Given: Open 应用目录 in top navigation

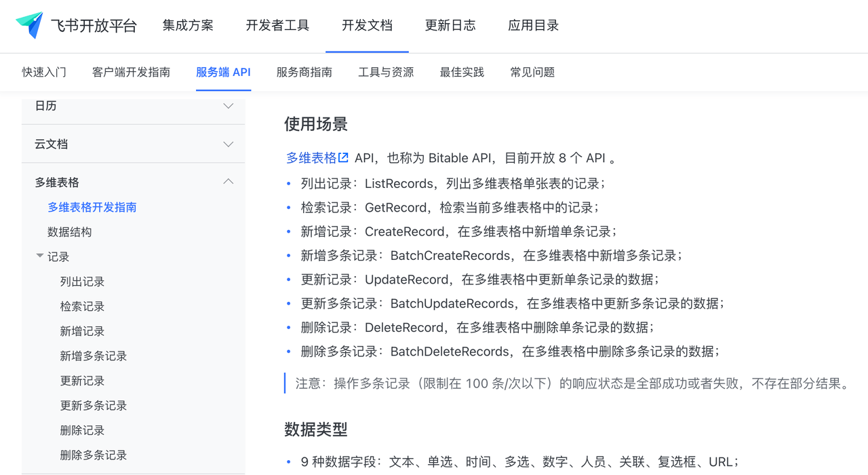Looking at the screenshot, I should point(533,26).
